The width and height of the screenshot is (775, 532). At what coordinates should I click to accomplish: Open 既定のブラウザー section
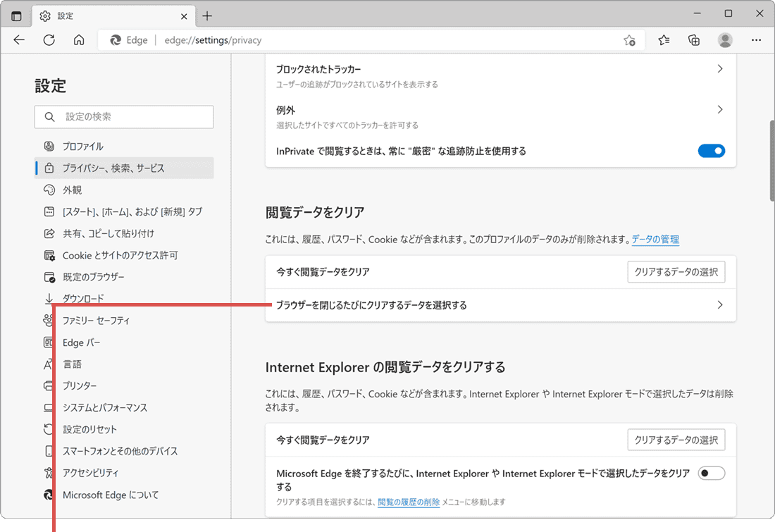(x=124, y=278)
